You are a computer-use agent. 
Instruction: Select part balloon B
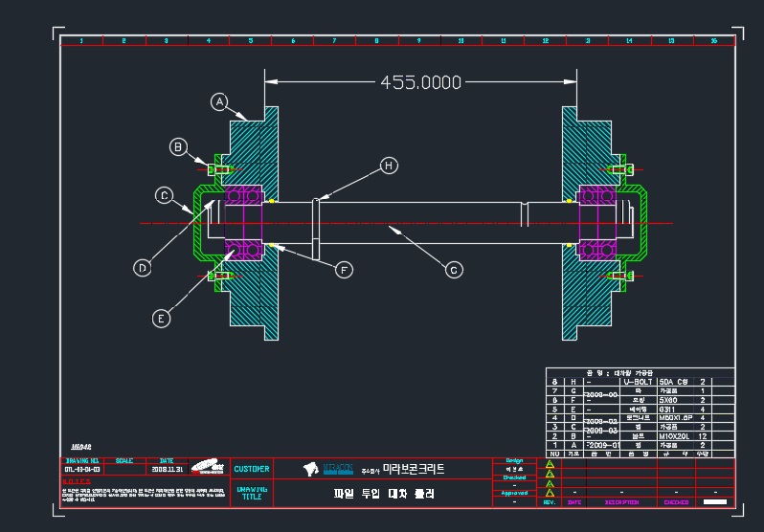pos(178,147)
